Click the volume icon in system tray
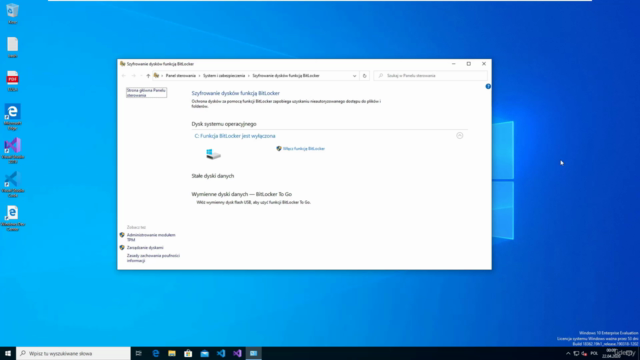Viewport: 640px width, 360px height. pyautogui.click(x=584, y=353)
